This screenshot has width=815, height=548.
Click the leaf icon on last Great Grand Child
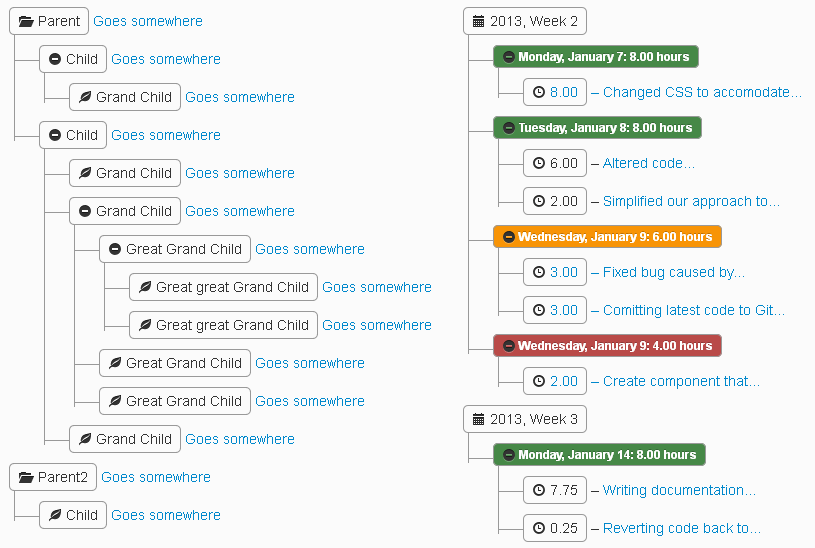[115, 401]
